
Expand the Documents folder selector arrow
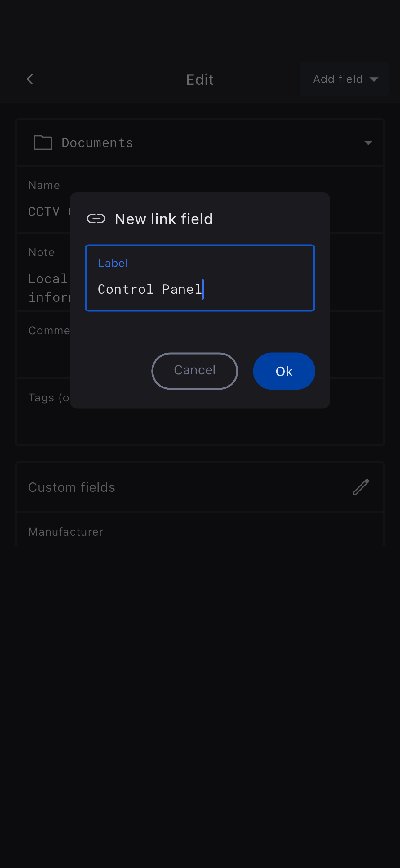point(368,143)
